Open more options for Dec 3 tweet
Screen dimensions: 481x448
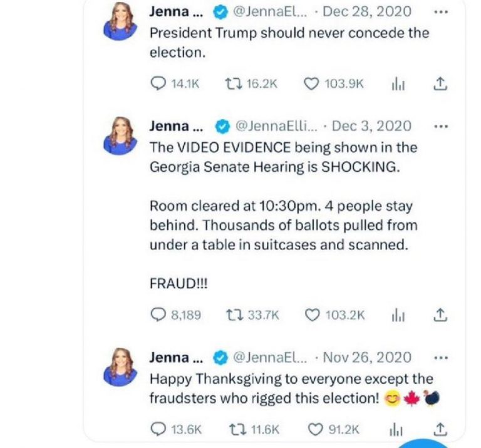[x=441, y=126]
